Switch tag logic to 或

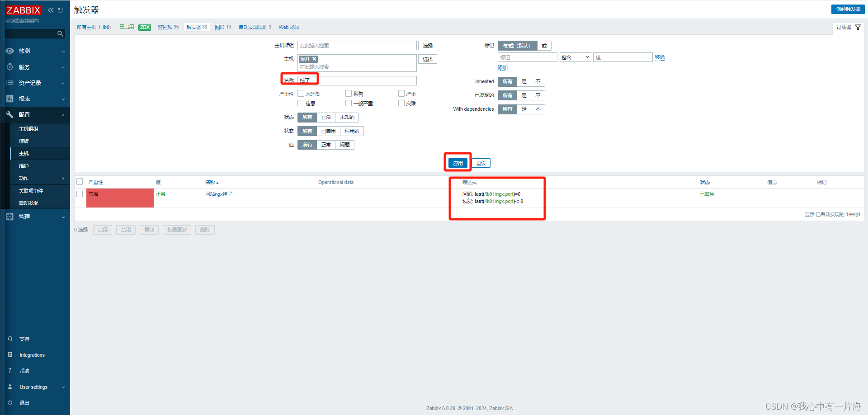coord(544,46)
